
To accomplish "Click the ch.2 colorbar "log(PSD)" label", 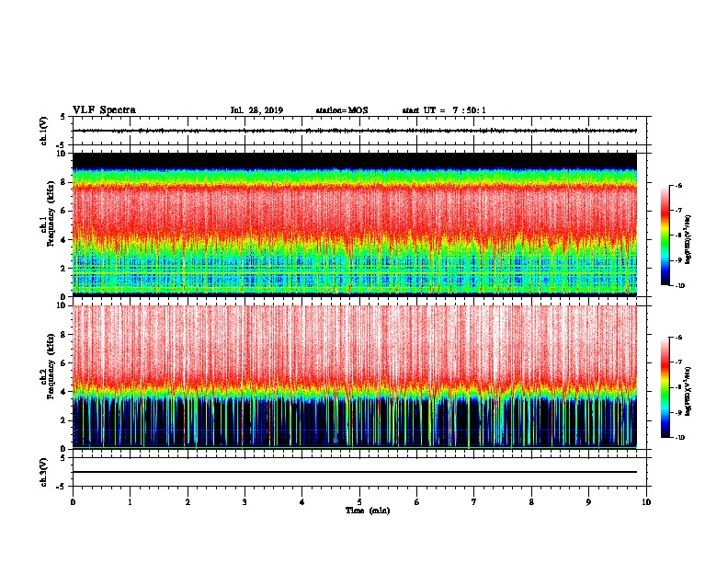I will click(x=689, y=390).
